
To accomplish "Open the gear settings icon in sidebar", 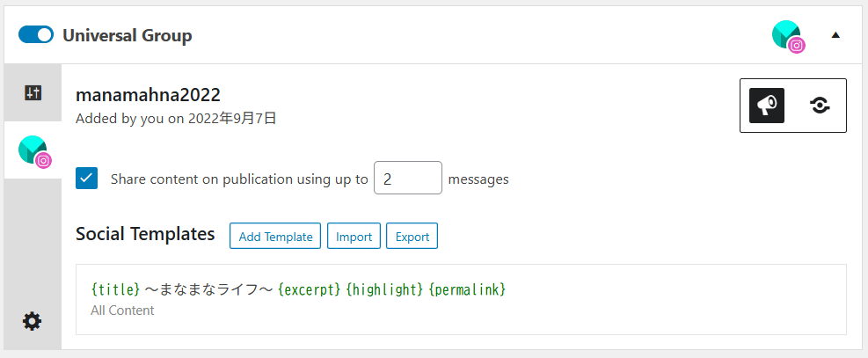I will pos(33,321).
